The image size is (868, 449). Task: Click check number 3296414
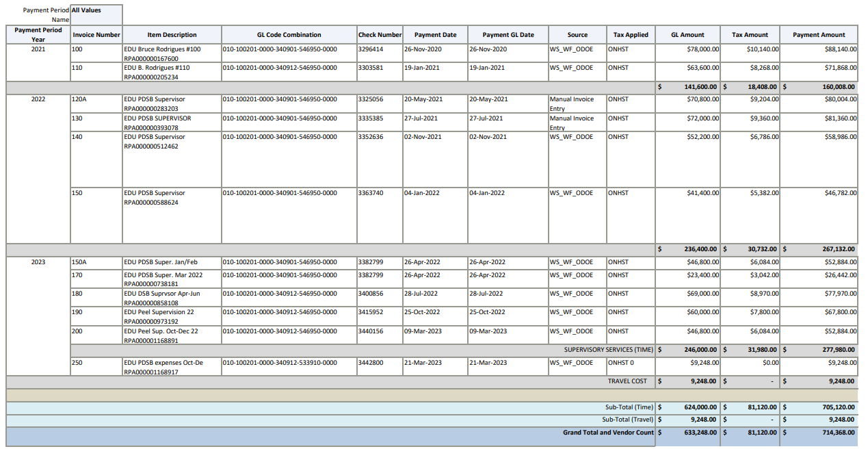click(x=371, y=49)
